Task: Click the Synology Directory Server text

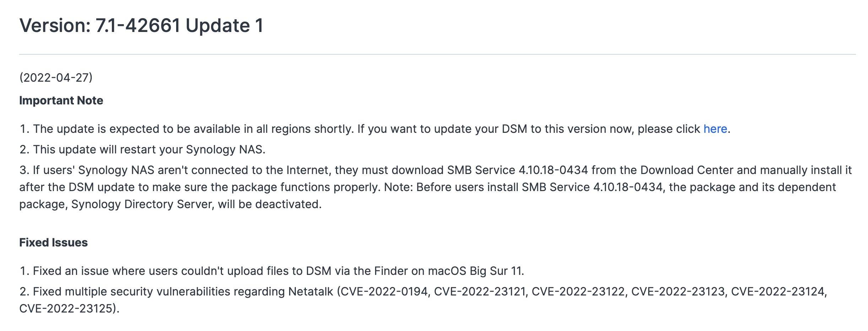Action: [x=141, y=204]
